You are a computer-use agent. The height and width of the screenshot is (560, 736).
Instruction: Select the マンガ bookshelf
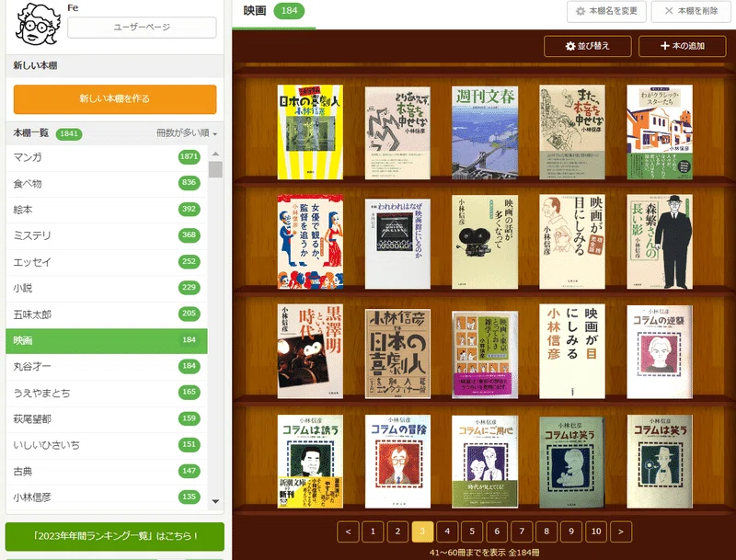[107, 157]
